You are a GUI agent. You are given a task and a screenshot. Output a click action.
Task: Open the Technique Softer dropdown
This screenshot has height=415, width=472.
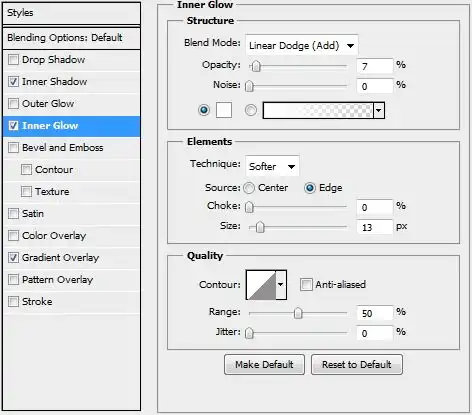(272, 166)
